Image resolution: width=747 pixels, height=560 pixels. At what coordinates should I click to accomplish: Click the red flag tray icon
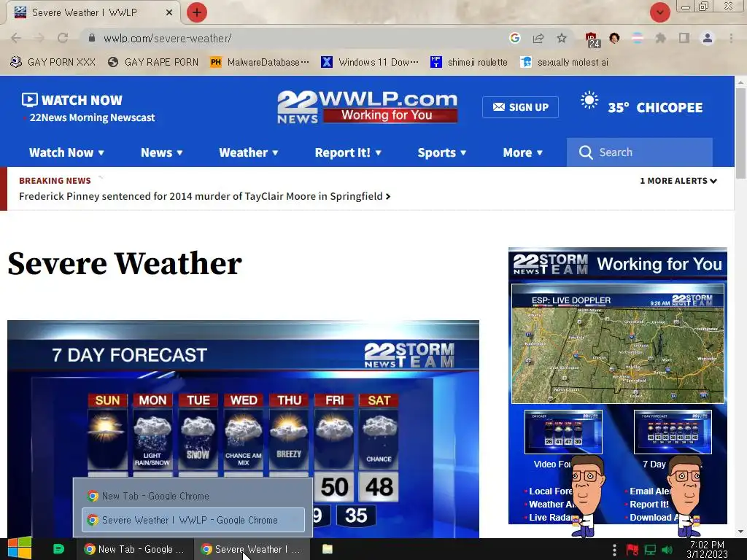click(632, 550)
